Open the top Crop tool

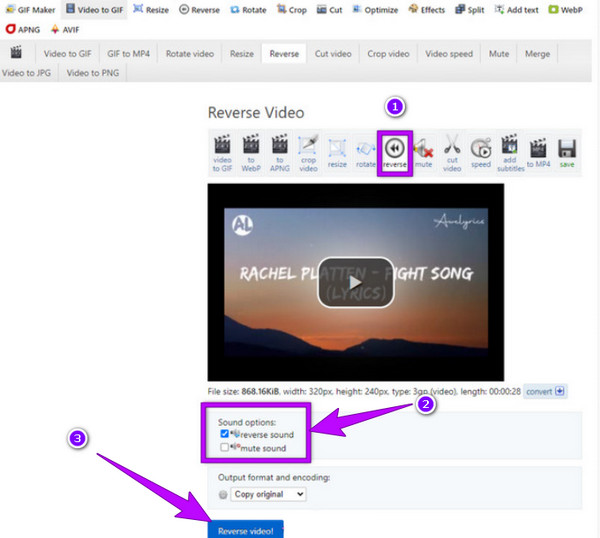[x=292, y=10]
